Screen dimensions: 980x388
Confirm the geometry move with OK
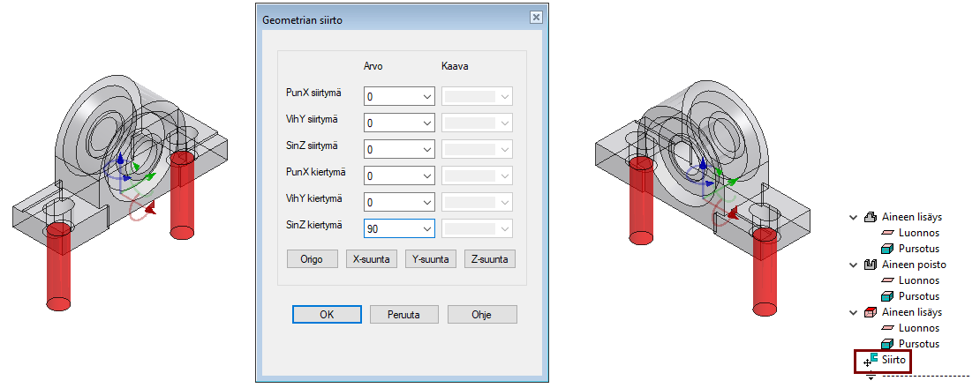(327, 314)
